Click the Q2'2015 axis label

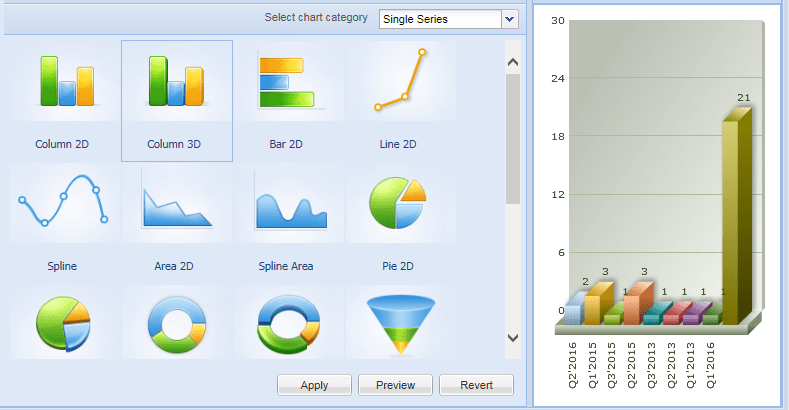tap(632, 365)
